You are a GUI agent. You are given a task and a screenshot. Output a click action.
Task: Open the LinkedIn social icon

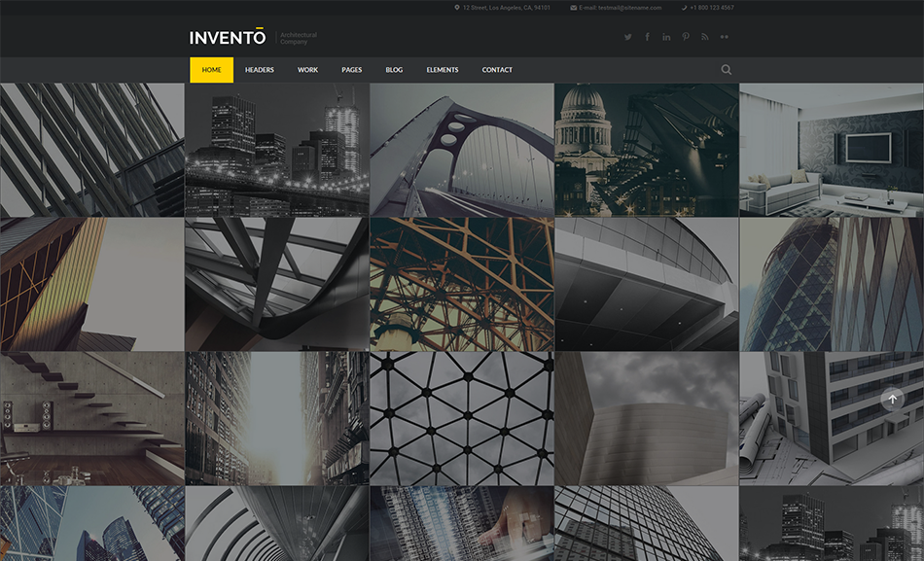pyautogui.click(x=666, y=37)
